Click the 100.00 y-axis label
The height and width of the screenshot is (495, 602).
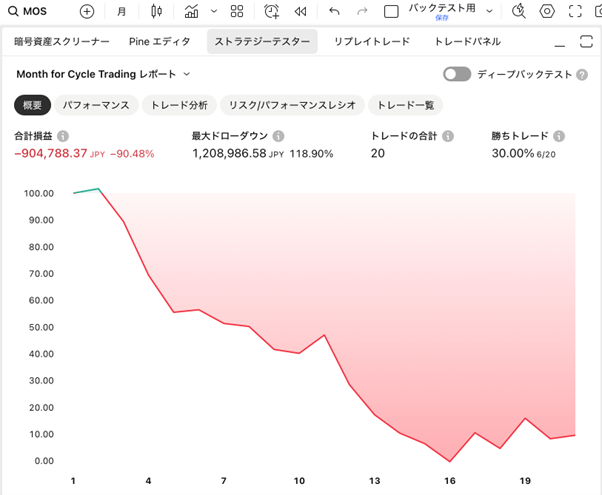tap(39, 194)
